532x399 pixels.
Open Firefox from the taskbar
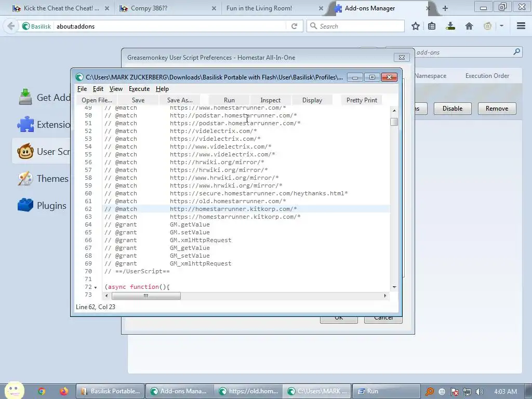[x=64, y=391]
